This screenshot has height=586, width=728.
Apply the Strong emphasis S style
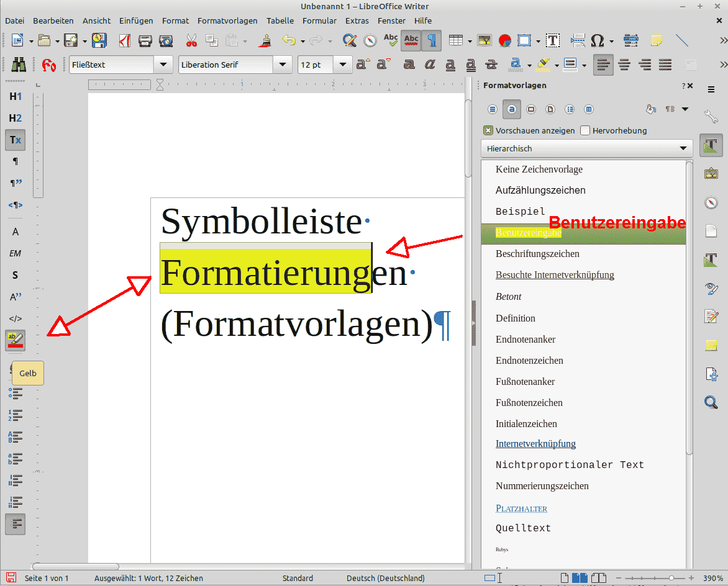pos(16,275)
